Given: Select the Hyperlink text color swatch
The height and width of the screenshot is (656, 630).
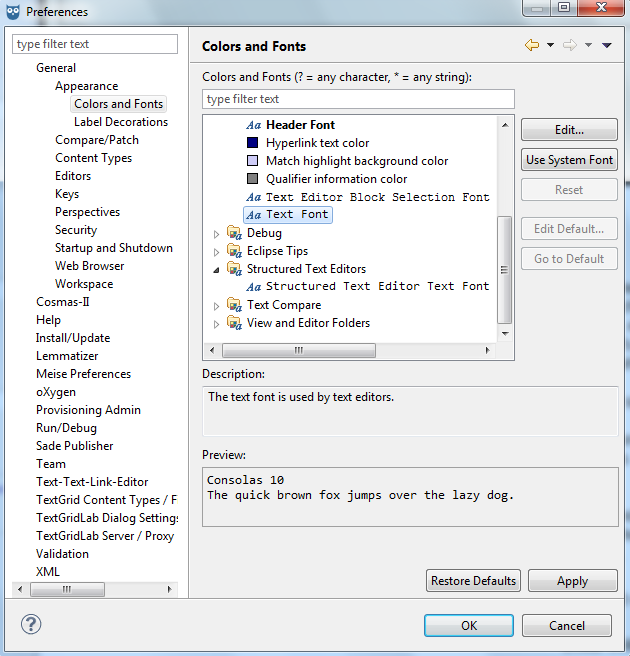Looking at the screenshot, I should (x=253, y=143).
